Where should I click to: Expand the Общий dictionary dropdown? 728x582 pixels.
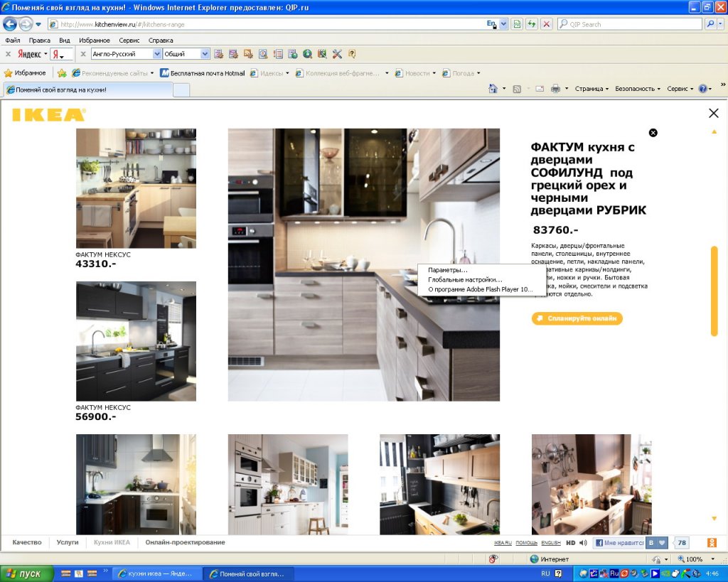tap(205, 54)
